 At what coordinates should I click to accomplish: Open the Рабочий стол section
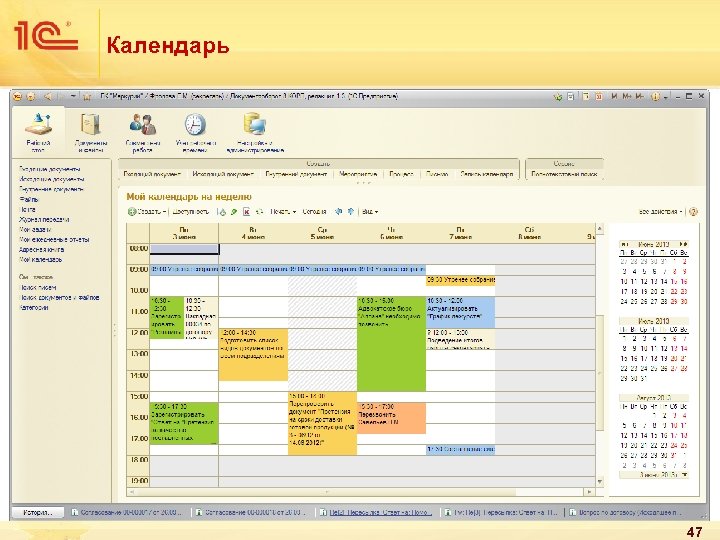pos(39,132)
